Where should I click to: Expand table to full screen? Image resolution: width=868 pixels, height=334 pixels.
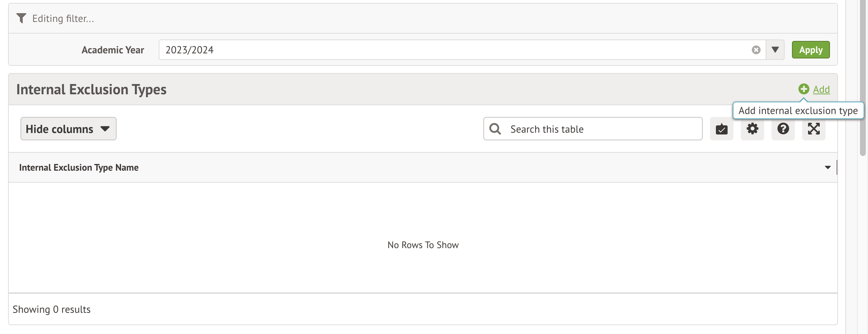pos(814,129)
